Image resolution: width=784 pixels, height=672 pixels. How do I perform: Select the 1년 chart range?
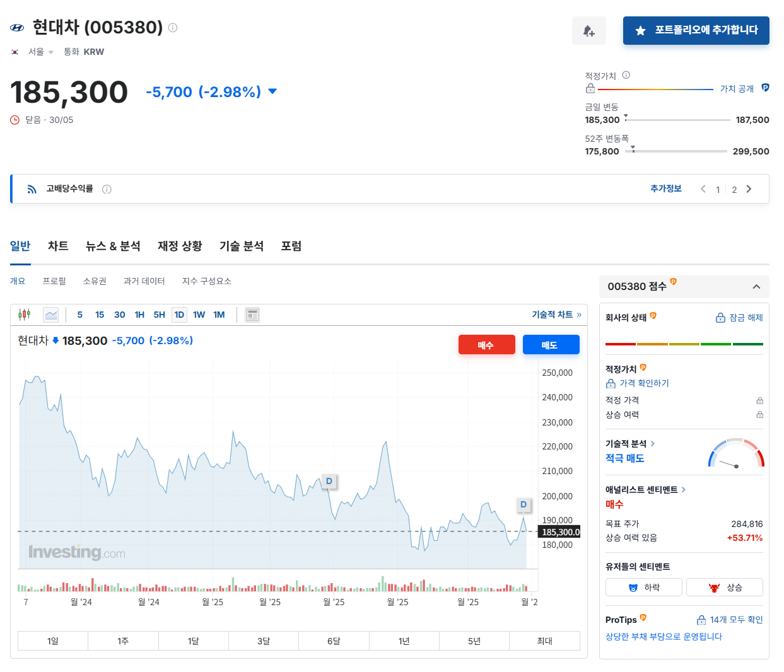click(x=404, y=640)
